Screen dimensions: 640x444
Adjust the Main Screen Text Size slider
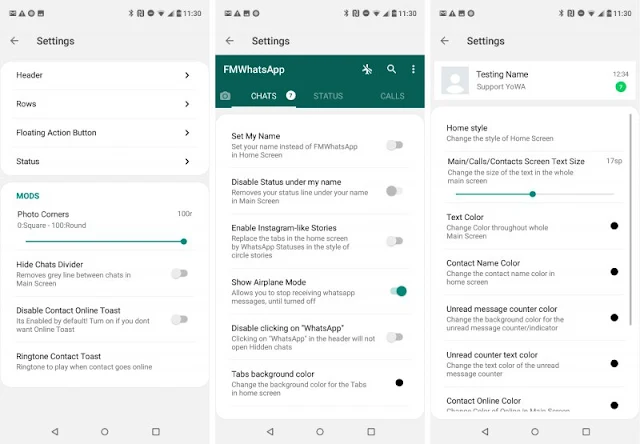[x=535, y=194]
